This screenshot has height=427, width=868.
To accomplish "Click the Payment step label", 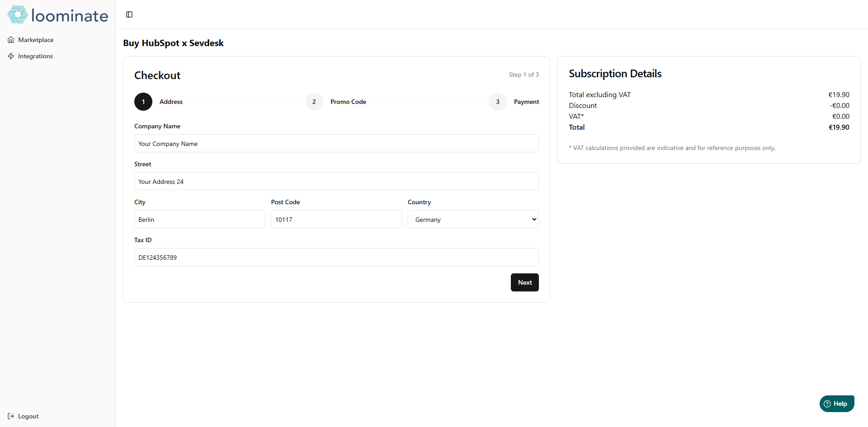I will point(526,102).
